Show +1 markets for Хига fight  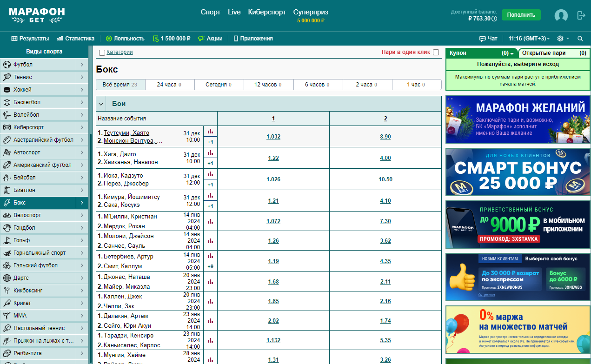(x=210, y=163)
